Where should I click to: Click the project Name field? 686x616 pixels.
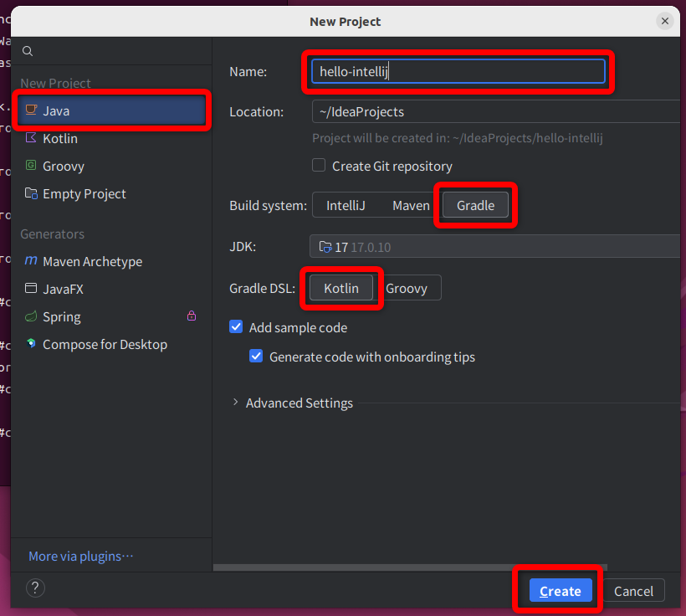point(458,71)
